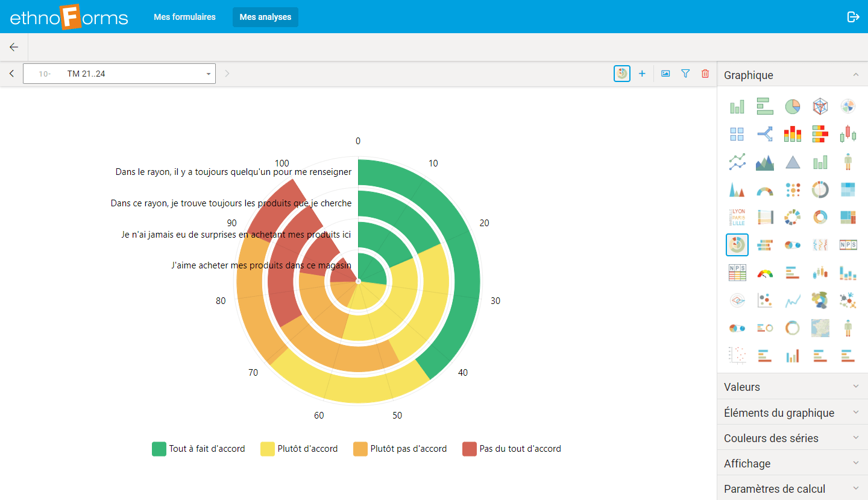The height and width of the screenshot is (500, 868).
Task: Click the logout icon in the header
Action: click(853, 17)
